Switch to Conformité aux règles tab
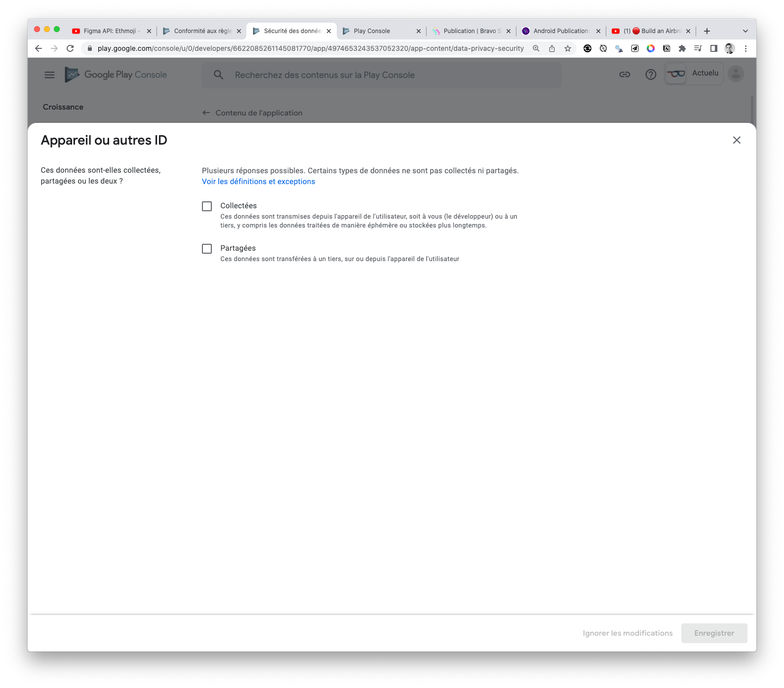784x688 pixels. click(x=202, y=31)
